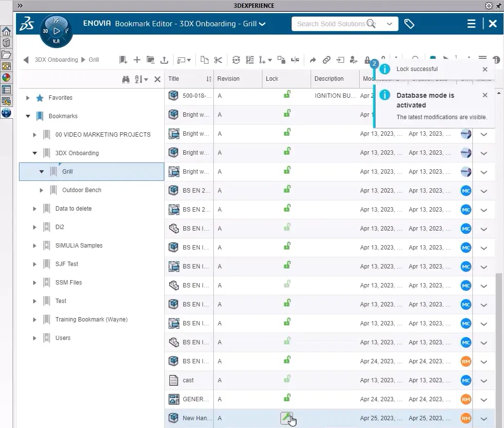The height and width of the screenshot is (428, 504).
Task: Click the Title column sort icon
Action: (209, 79)
